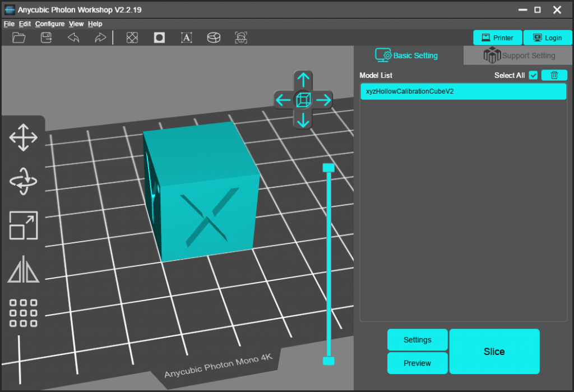Open slice Settings
Viewport: 574px width, 392px height.
point(417,340)
